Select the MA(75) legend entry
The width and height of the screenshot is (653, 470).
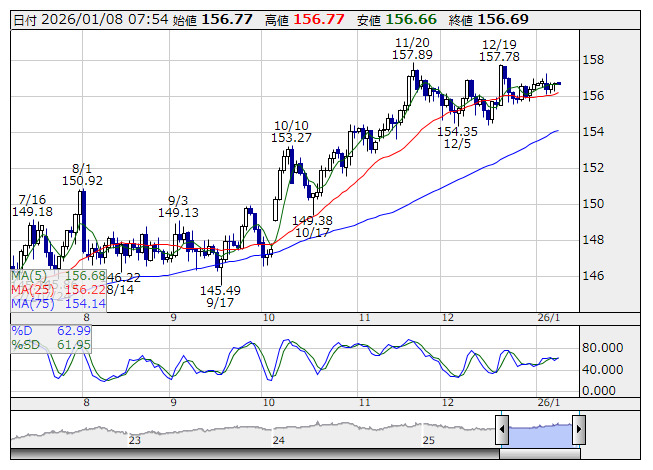pos(57,303)
